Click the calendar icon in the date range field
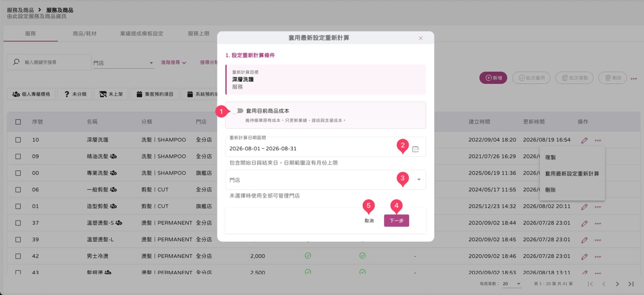Image resolution: width=644 pixels, height=295 pixels. (x=415, y=149)
